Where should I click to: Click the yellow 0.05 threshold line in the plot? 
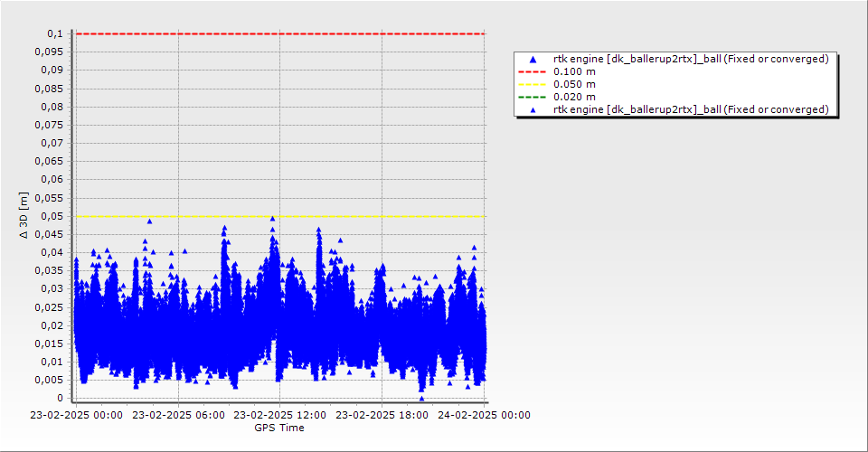pos(280,216)
